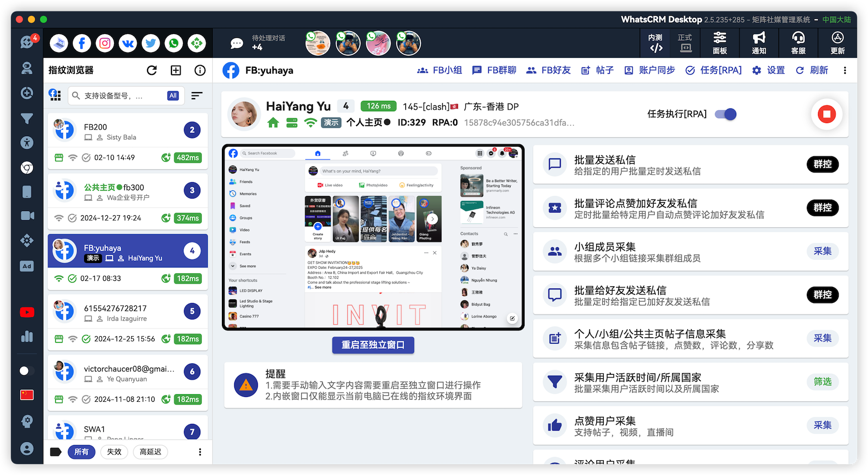Click the 重启至独立窗口 button
Screen dimensions: 868x475
click(x=373, y=345)
